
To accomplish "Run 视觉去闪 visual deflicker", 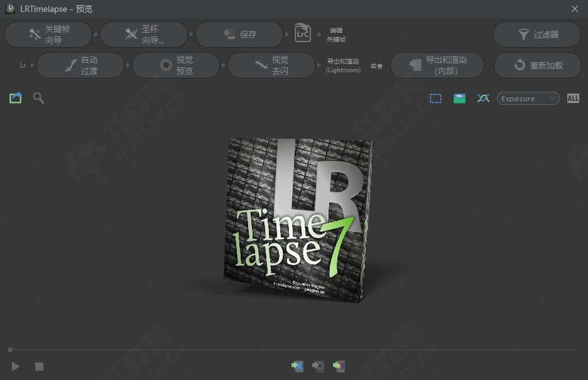I will coord(271,65).
